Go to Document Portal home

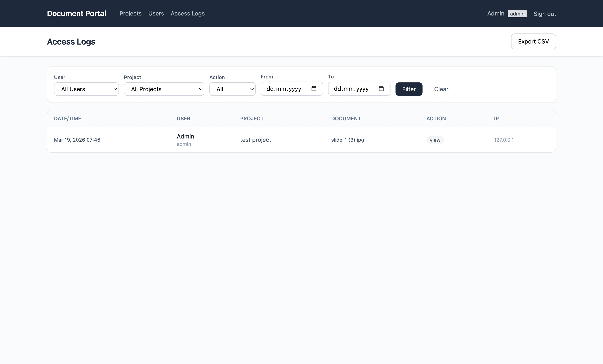pos(76,13)
